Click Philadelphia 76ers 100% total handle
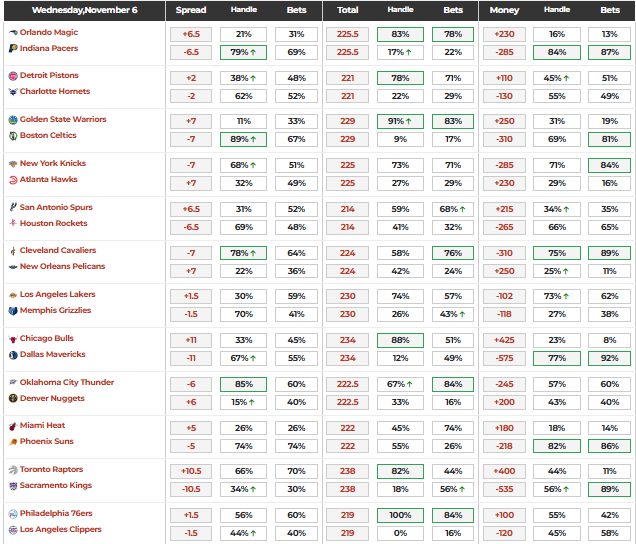 point(400,515)
